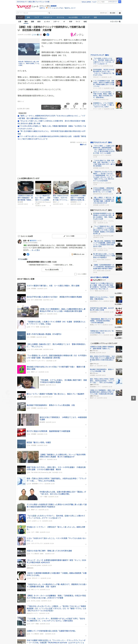This screenshot has width=138, height=644.
Task: Open the 【ヒョンデ・ネッソ】 hydrogen car article
Action: coord(56,561)
